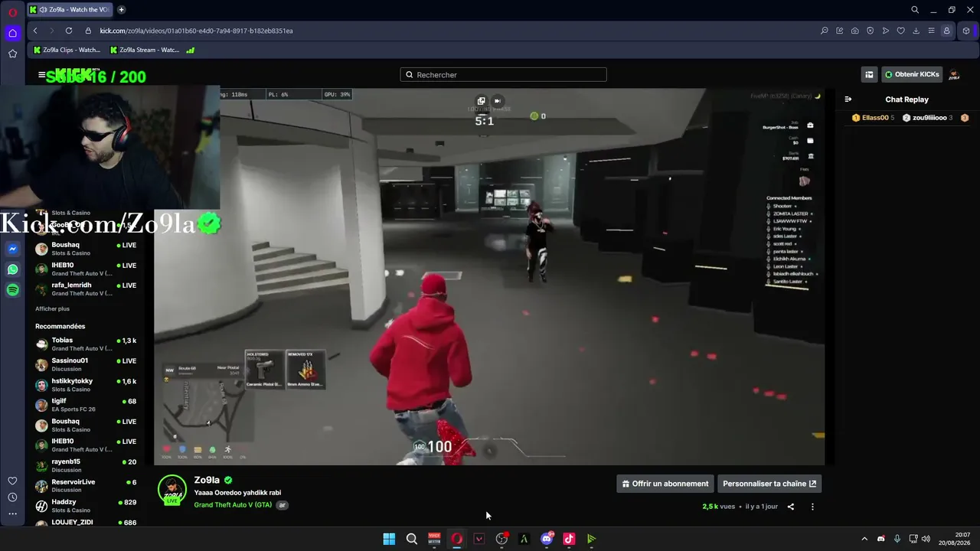Viewport: 980px width, 551px height.
Task: Open search tabs magnifier in title bar
Action: 915,10
